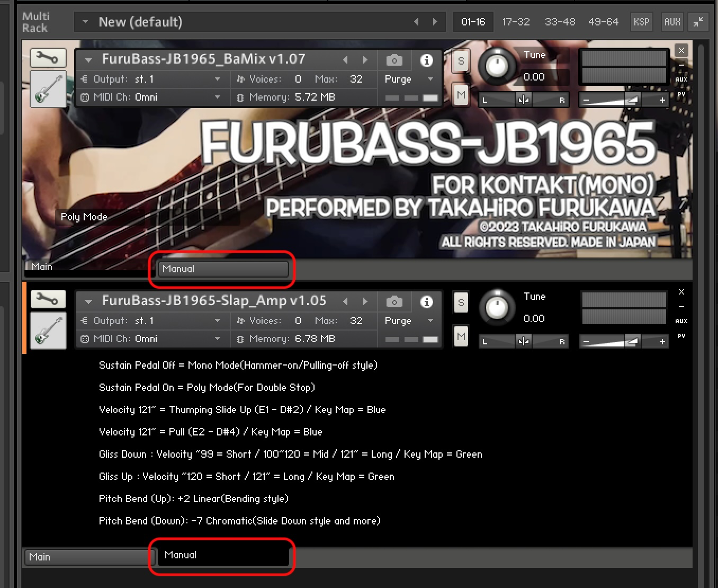This screenshot has width=718, height=588.
Task: Decrease volume with minus on Slap_Amp
Action: click(x=586, y=342)
